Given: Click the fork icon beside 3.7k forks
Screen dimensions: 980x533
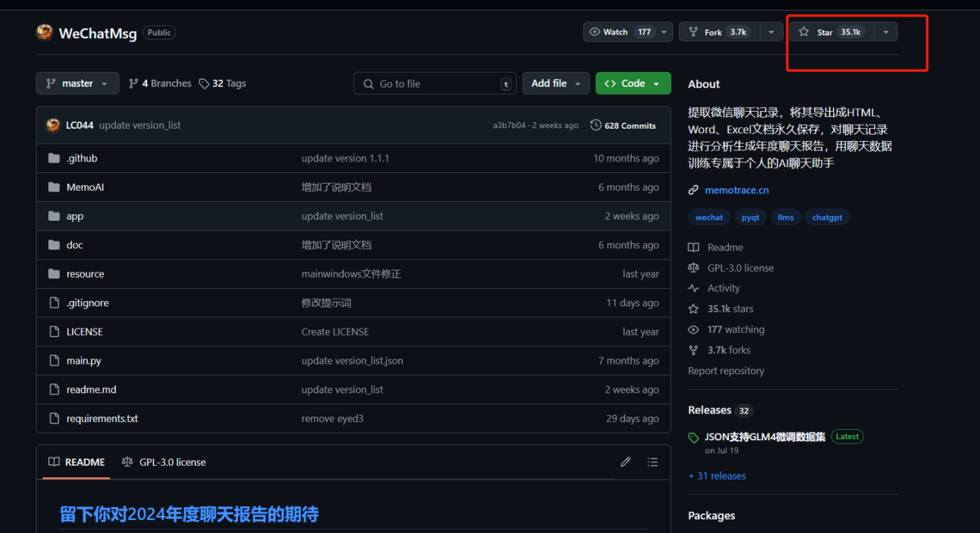Looking at the screenshot, I should click(694, 350).
